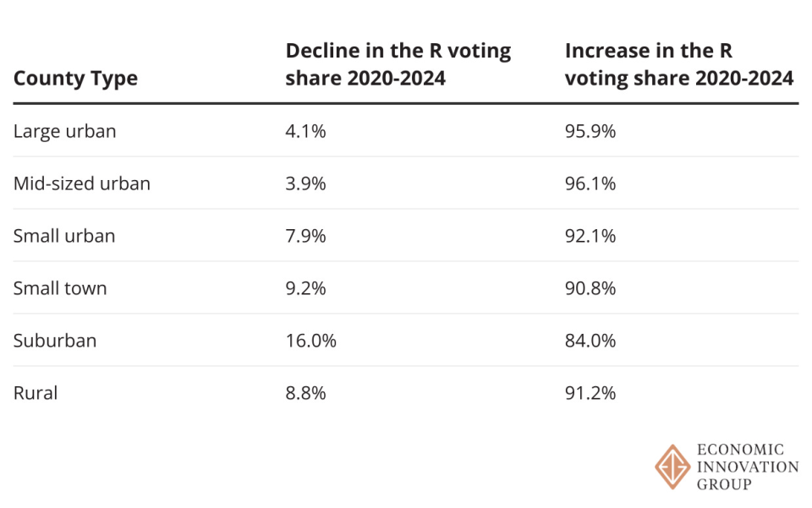
Task: Click the 95.9% increase value
Action: 590,131
